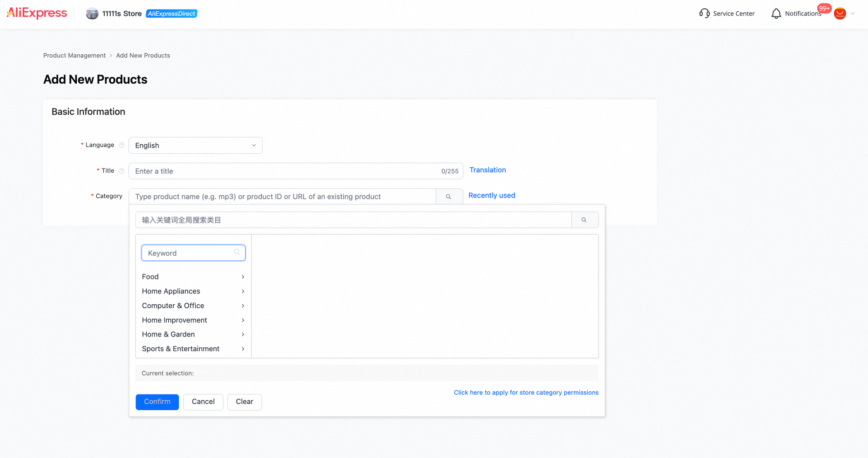
Task: Click the 11111s Store avatar icon
Action: pyautogui.click(x=92, y=14)
